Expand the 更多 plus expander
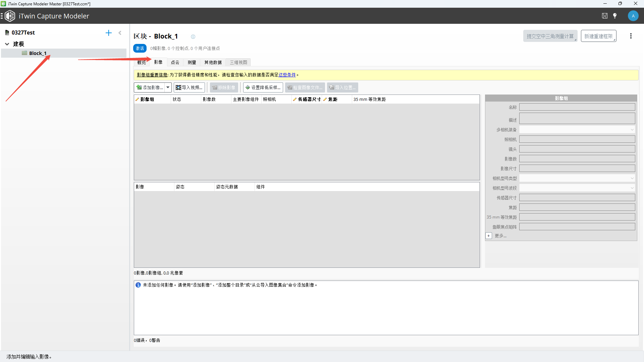Screen dimensions: 644x362 pos(489,236)
